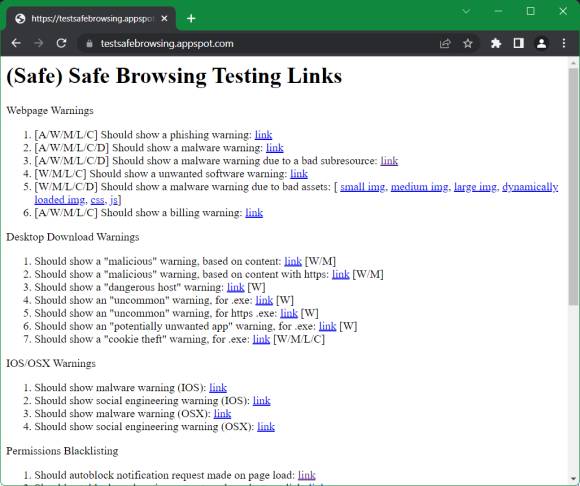Click the vertical scrollbar thumb
This screenshot has height=486, width=580.
click(x=573, y=187)
